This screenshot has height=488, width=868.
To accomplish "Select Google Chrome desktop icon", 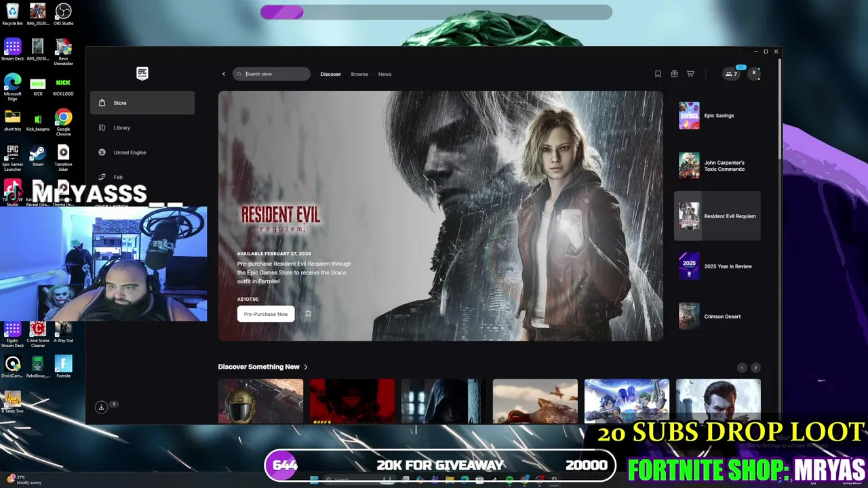I will point(63,122).
